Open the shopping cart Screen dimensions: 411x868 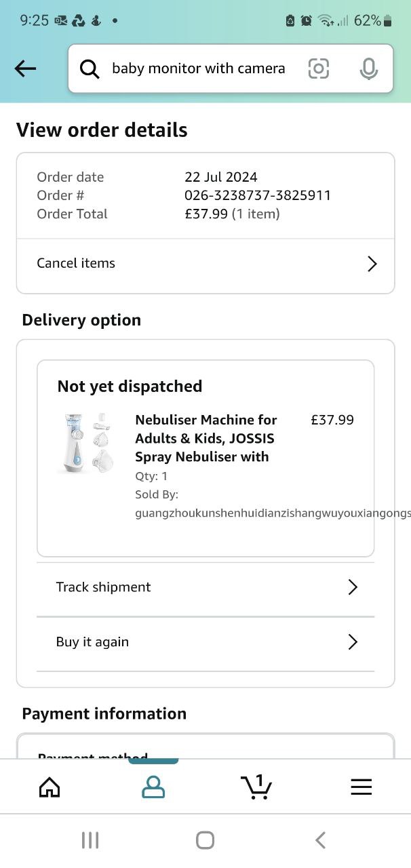pyautogui.click(x=256, y=787)
